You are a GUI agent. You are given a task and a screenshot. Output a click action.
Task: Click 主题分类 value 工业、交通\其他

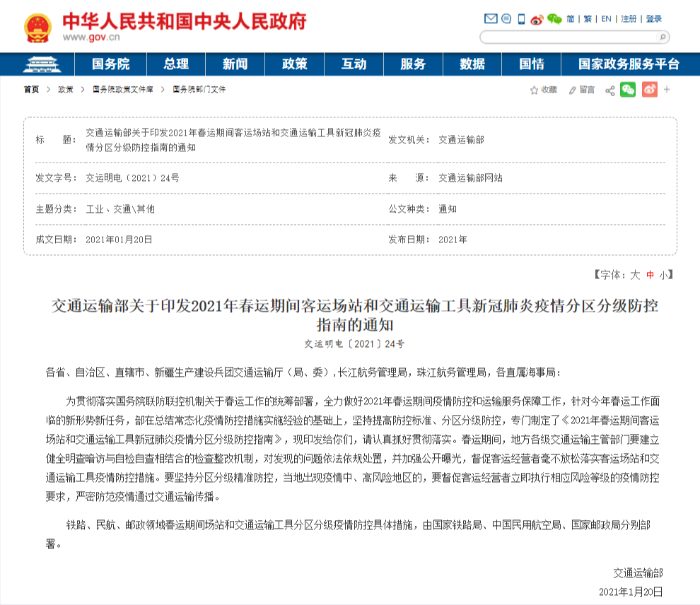[x=120, y=208]
